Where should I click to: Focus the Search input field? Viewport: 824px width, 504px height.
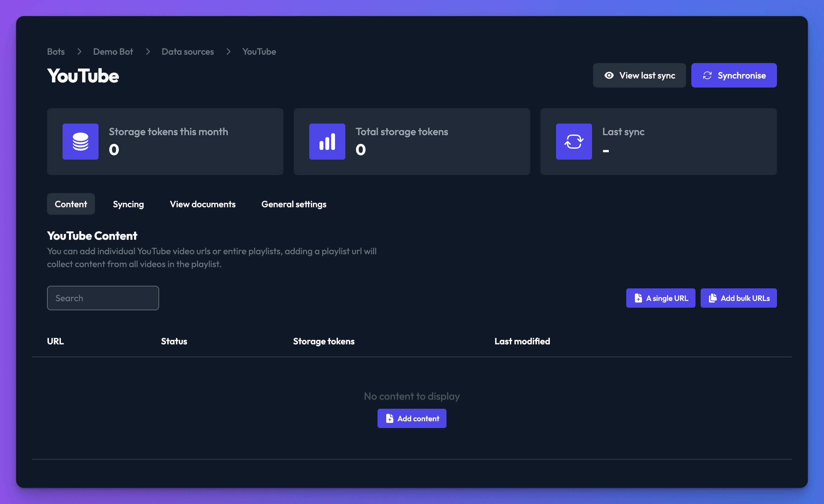click(x=103, y=298)
